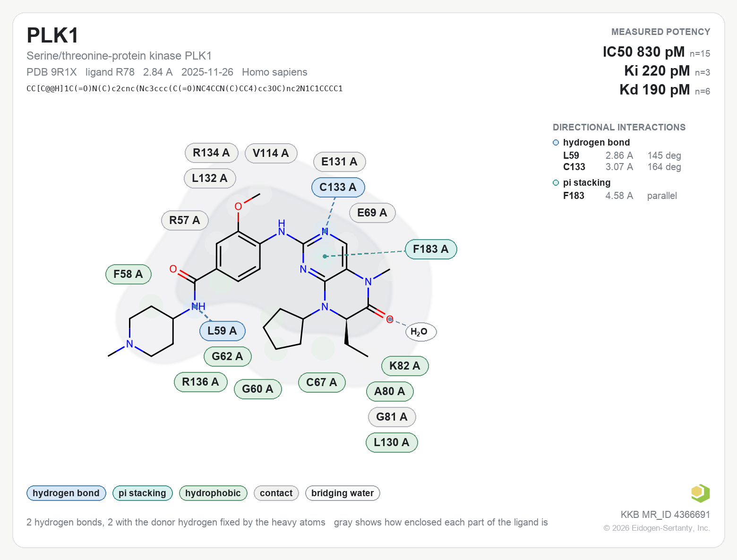Click hydrophobic residue C67 A
The image size is (737, 560).
tap(322, 382)
